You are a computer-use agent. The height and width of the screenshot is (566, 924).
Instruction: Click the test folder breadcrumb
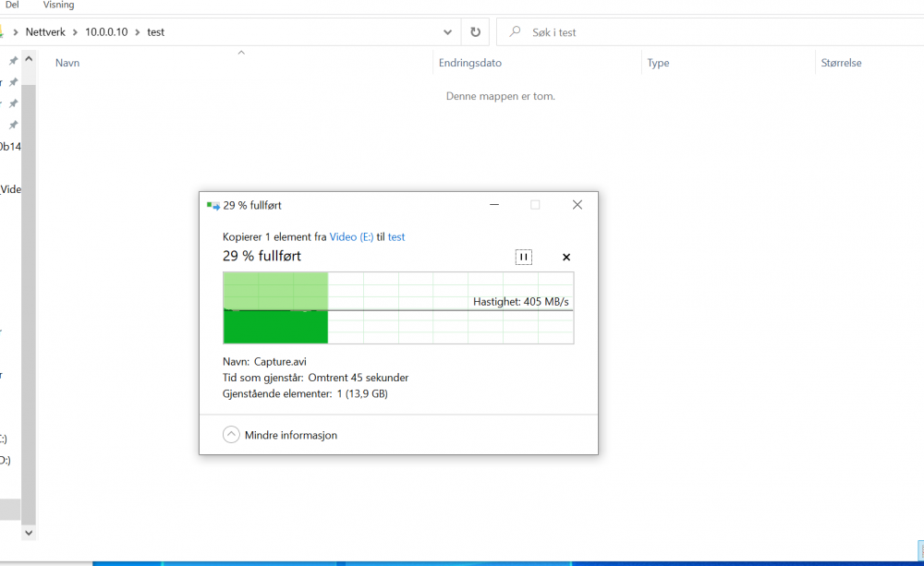pyautogui.click(x=155, y=31)
